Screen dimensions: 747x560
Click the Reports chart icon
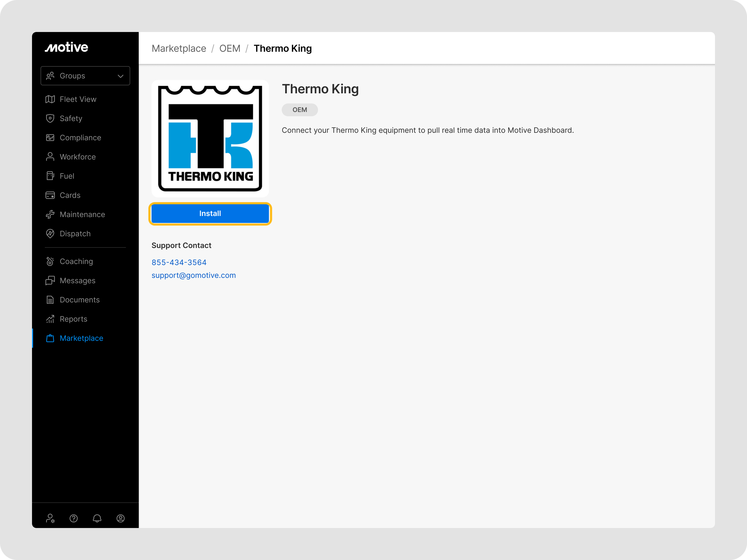(x=50, y=319)
